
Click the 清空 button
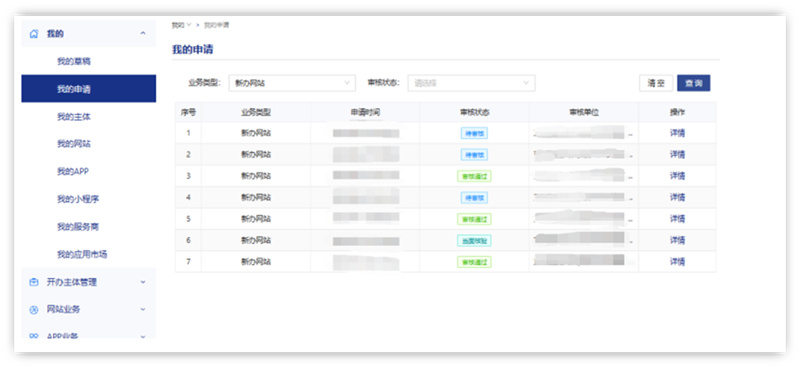click(656, 83)
